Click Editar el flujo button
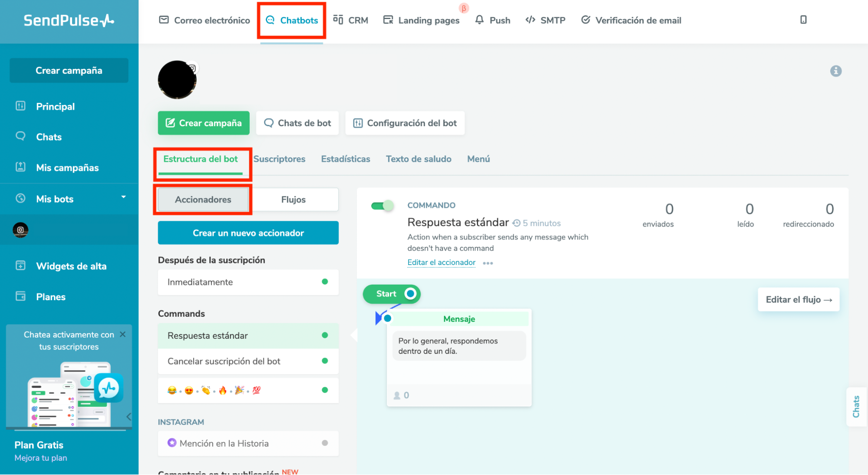868x475 pixels. [799, 299]
